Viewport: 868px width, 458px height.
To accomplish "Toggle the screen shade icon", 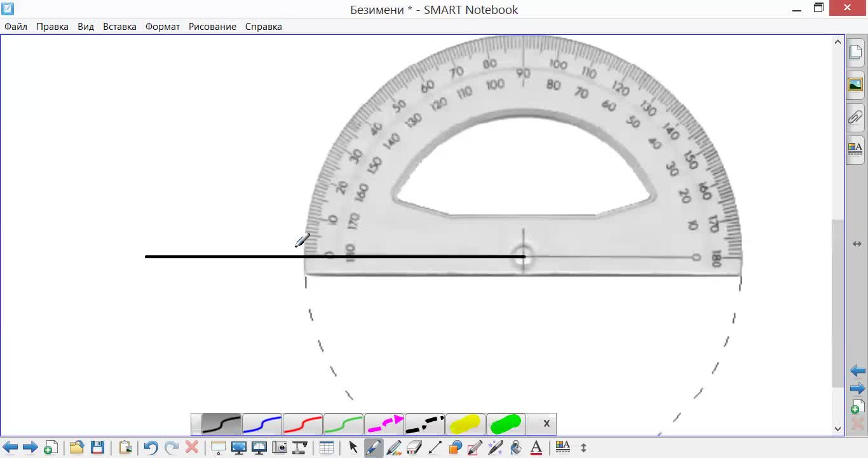I will 219,447.
